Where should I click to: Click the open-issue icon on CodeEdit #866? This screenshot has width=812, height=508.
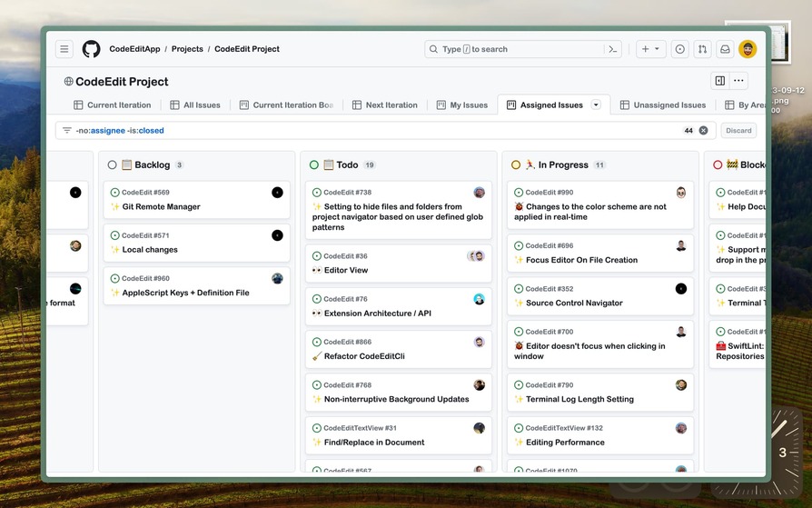tap(317, 342)
